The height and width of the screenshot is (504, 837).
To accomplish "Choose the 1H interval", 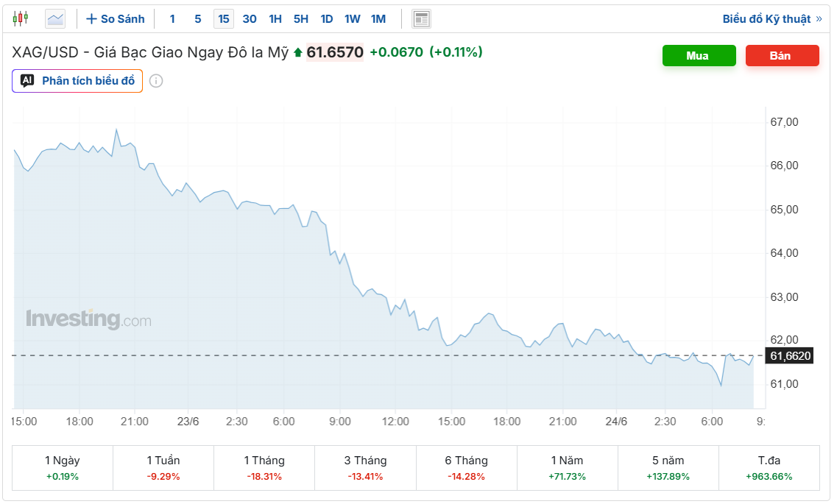I will pyautogui.click(x=275, y=19).
